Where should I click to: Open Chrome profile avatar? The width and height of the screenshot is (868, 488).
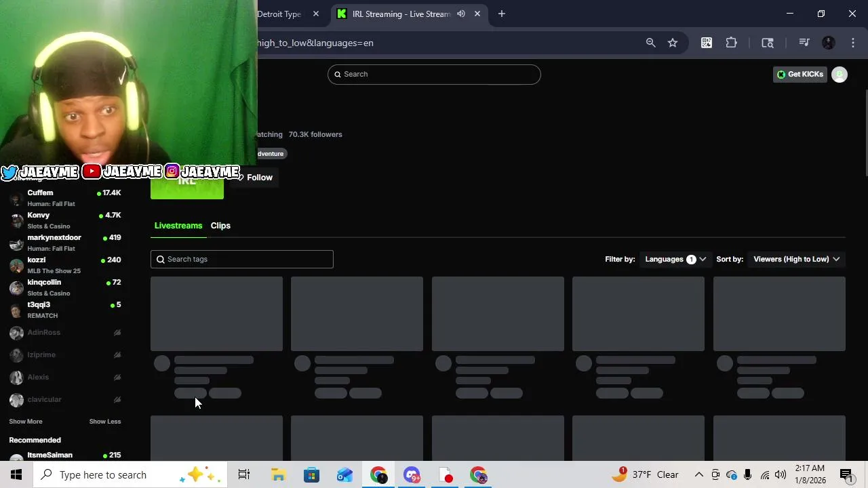point(829,43)
